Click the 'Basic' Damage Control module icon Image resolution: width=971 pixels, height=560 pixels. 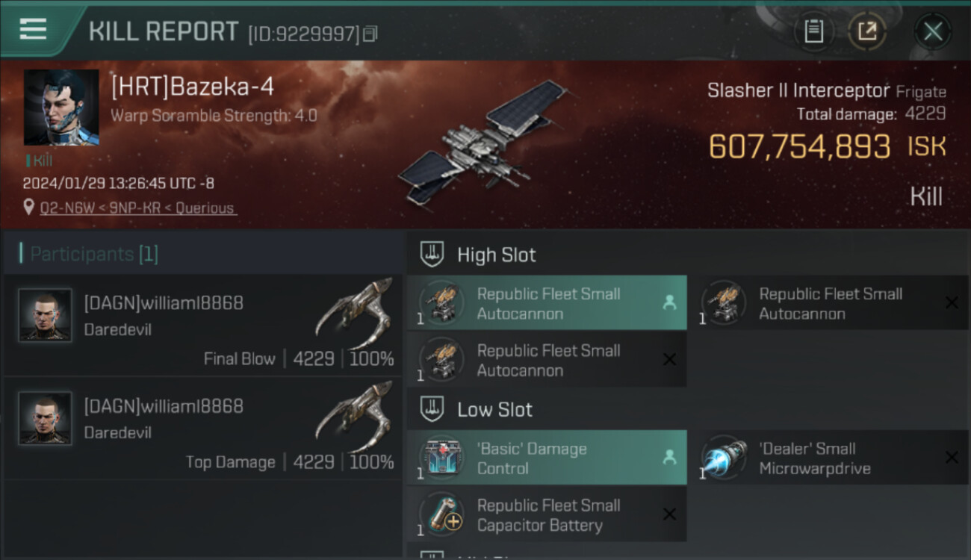tap(441, 458)
